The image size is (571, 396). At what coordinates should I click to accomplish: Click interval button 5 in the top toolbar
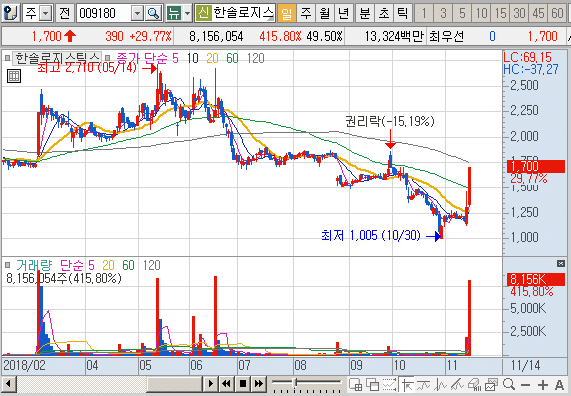(x=462, y=13)
